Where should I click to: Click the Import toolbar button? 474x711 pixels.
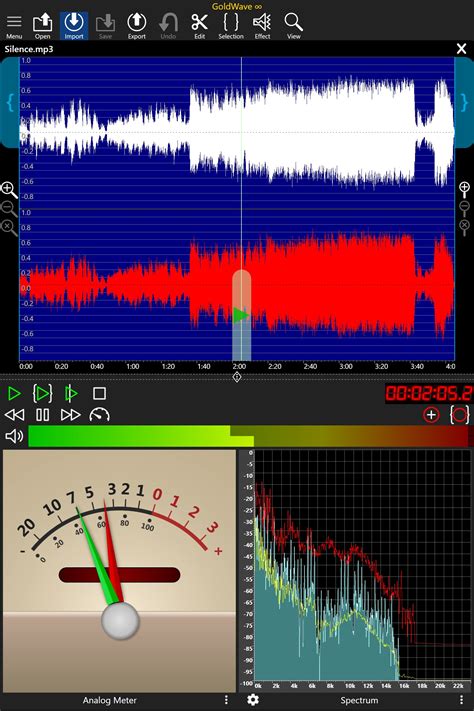pyautogui.click(x=74, y=26)
